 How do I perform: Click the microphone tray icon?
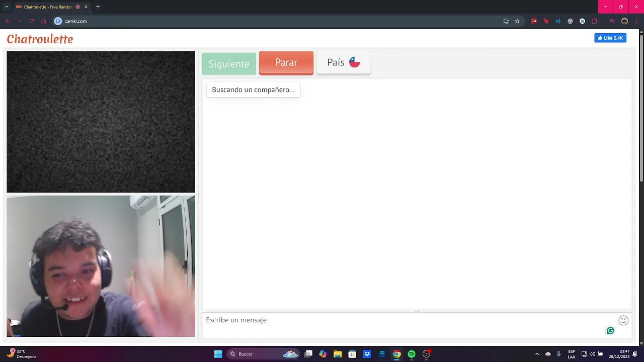tap(558, 354)
